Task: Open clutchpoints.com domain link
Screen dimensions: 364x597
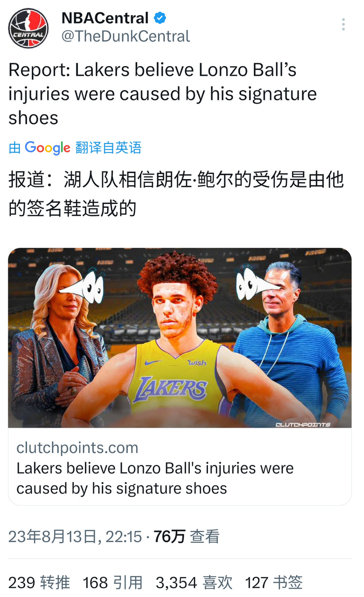Action: pyautogui.click(x=77, y=448)
